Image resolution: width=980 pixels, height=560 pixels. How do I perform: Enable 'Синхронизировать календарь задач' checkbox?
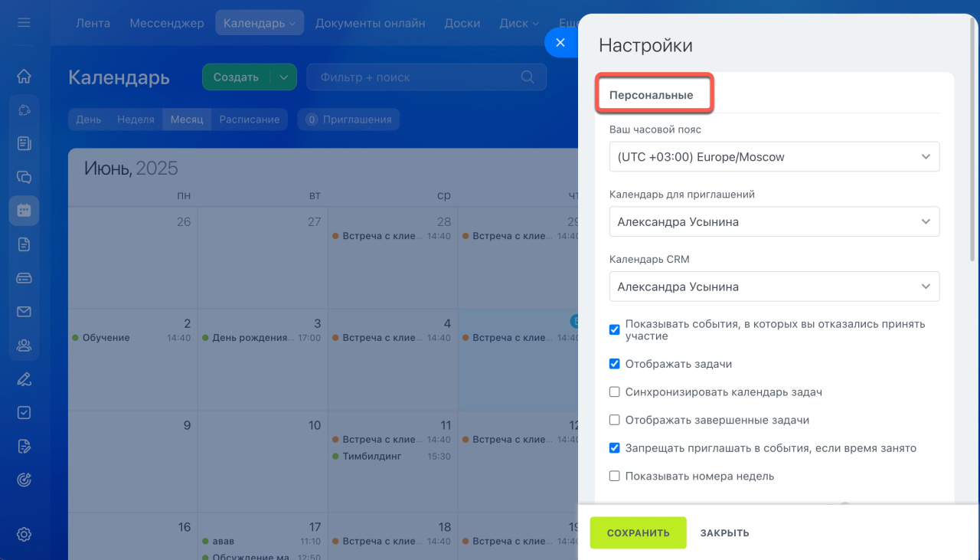point(614,392)
